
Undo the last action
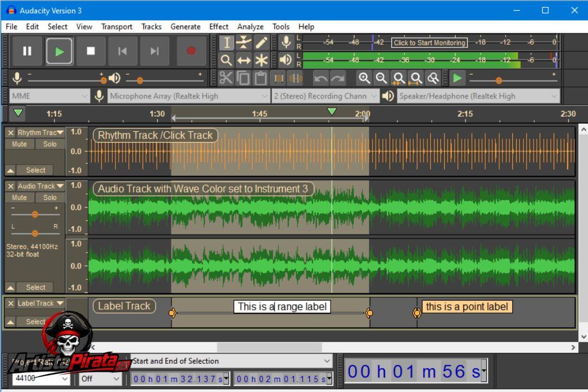tap(321, 78)
